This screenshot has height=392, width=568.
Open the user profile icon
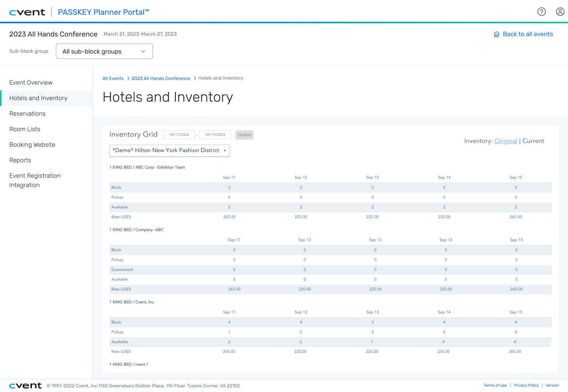click(560, 12)
